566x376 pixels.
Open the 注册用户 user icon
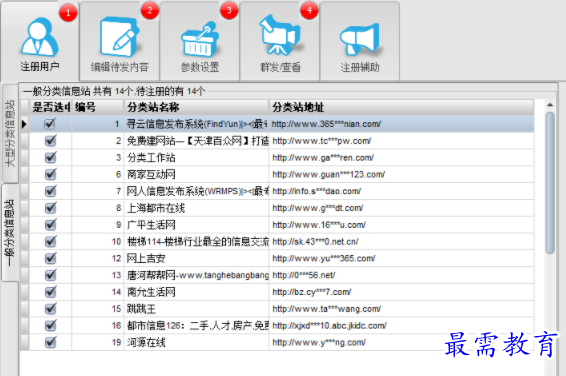(40, 37)
